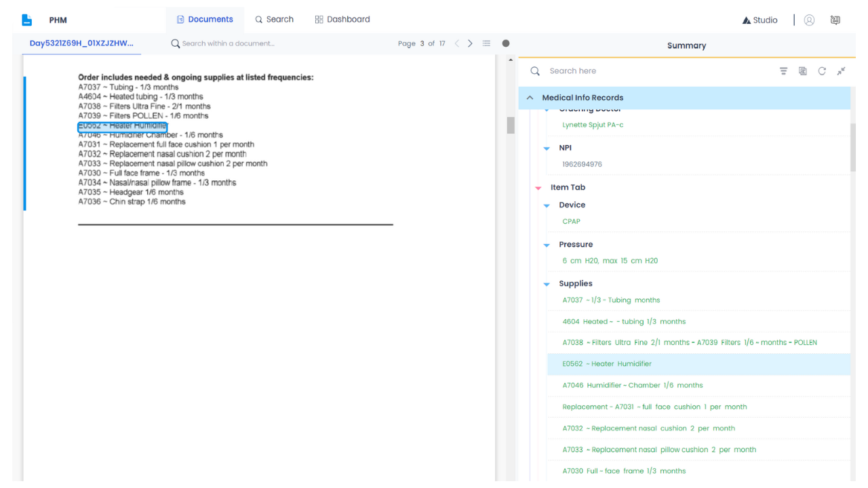Collapse the NPI field
Image resolution: width=868 pixels, height=488 pixels.
click(x=547, y=148)
